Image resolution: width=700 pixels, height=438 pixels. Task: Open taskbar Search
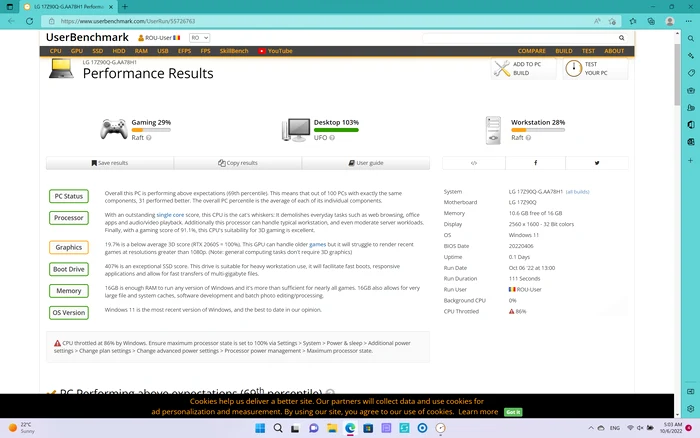pos(278,428)
